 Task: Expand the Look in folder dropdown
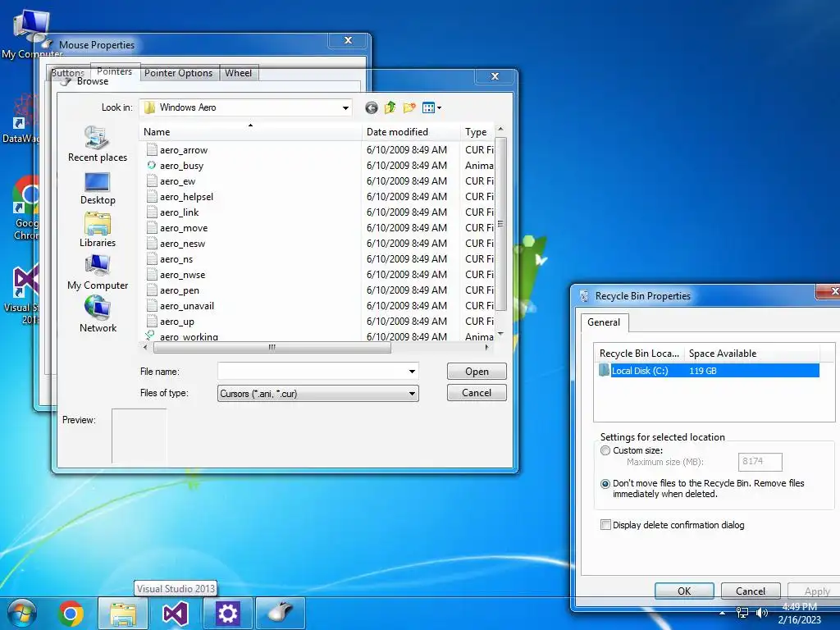pos(345,107)
